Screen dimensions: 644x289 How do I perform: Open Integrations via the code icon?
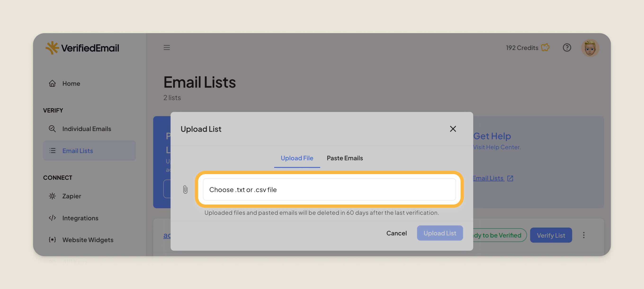coord(52,218)
